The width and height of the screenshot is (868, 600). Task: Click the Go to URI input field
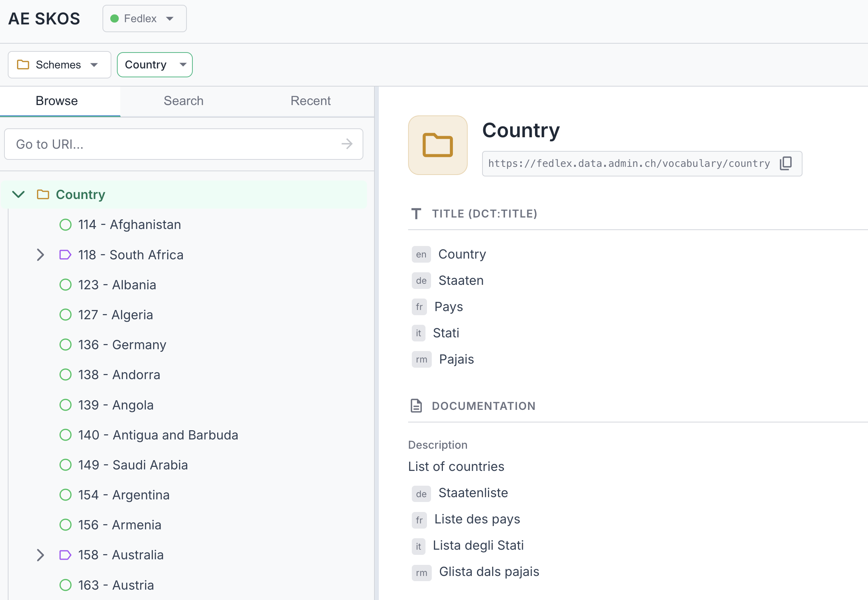point(173,144)
